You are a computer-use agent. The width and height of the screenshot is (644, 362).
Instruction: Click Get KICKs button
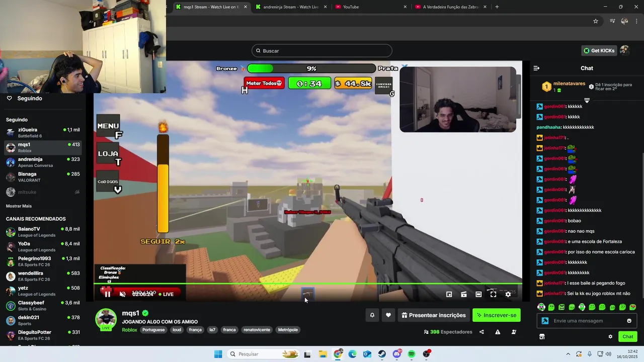(599, 51)
